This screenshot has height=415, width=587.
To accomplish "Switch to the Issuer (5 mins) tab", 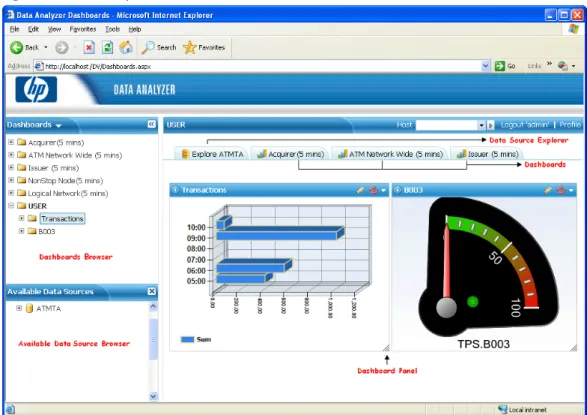I will pyautogui.click(x=487, y=154).
